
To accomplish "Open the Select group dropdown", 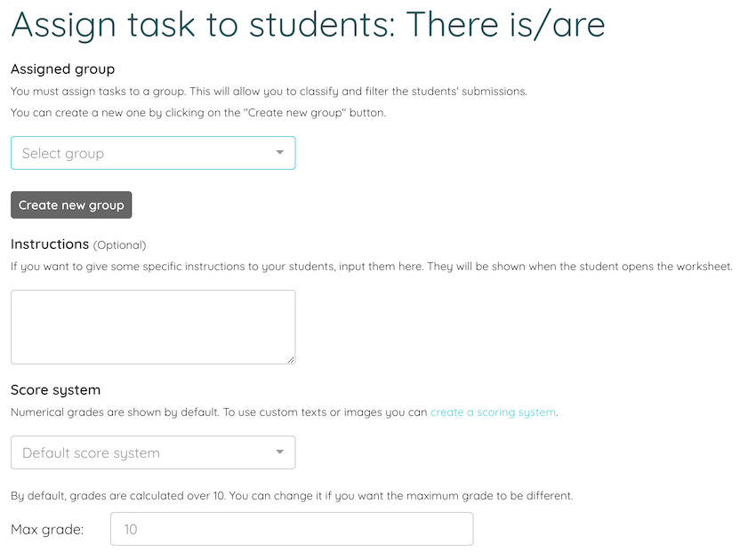I will click(x=153, y=153).
